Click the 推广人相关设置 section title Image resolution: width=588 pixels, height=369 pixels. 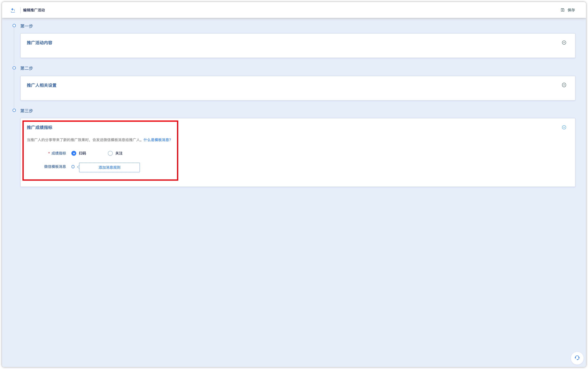(42, 85)
